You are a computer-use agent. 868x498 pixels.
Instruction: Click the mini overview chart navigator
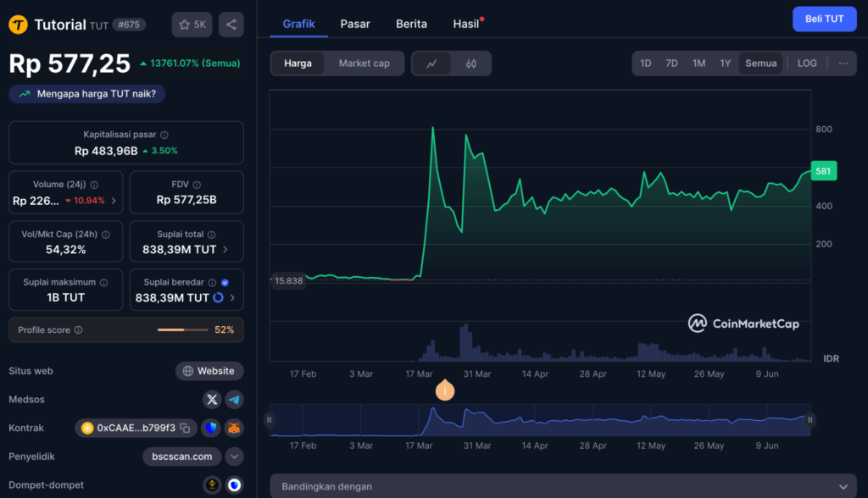540,420
